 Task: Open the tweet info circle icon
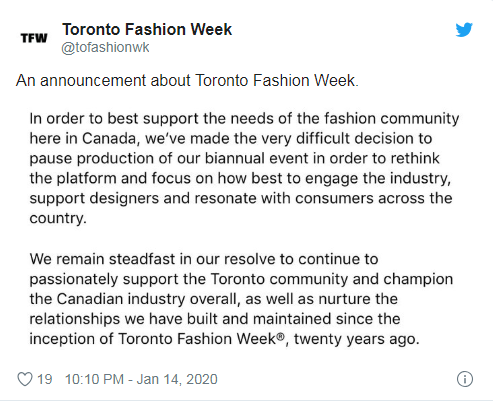(x=465, y=379)
